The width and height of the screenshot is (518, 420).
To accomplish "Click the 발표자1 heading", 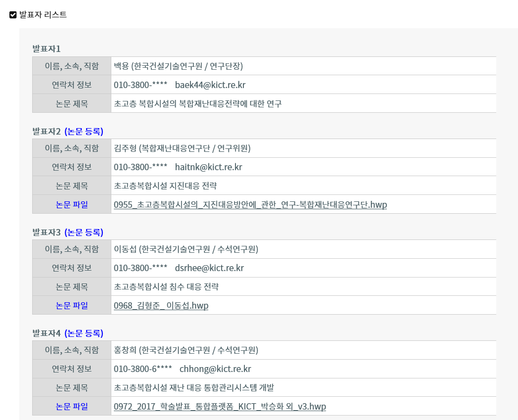I will 46,49.
